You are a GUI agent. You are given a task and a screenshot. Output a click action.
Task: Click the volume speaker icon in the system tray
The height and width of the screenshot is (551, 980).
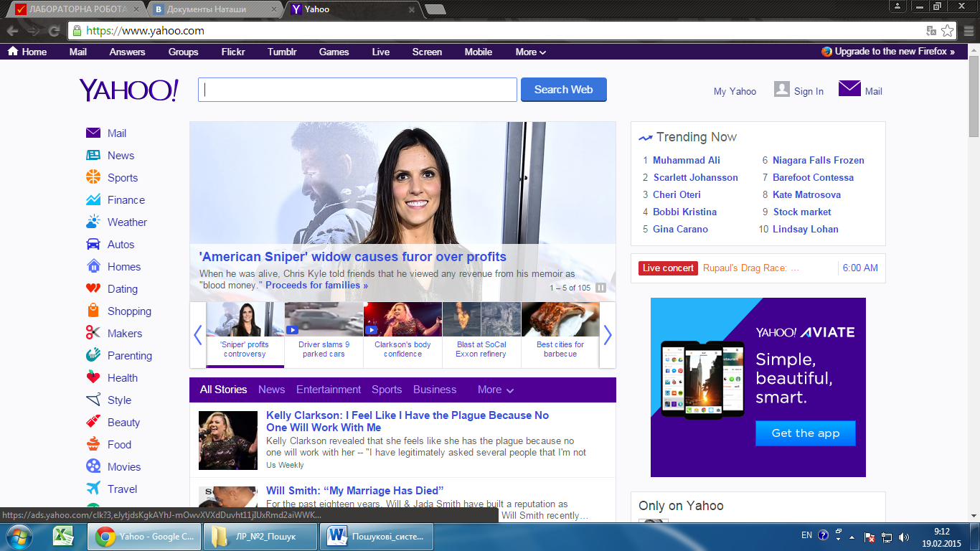point(904,537)
